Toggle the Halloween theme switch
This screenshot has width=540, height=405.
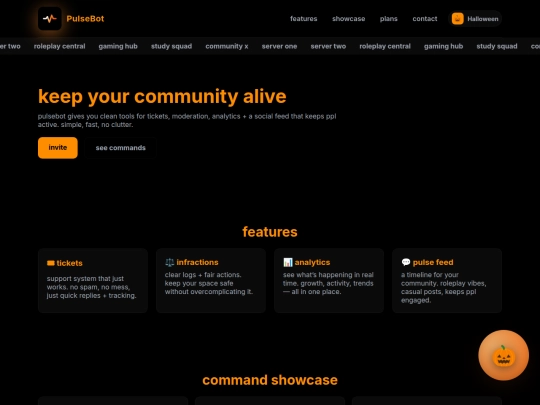pyautogui.click(x=475, y=19)
